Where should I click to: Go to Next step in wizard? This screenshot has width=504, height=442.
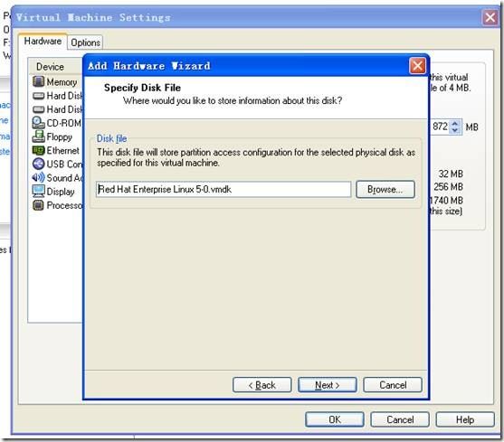click(x=328, y=385)
